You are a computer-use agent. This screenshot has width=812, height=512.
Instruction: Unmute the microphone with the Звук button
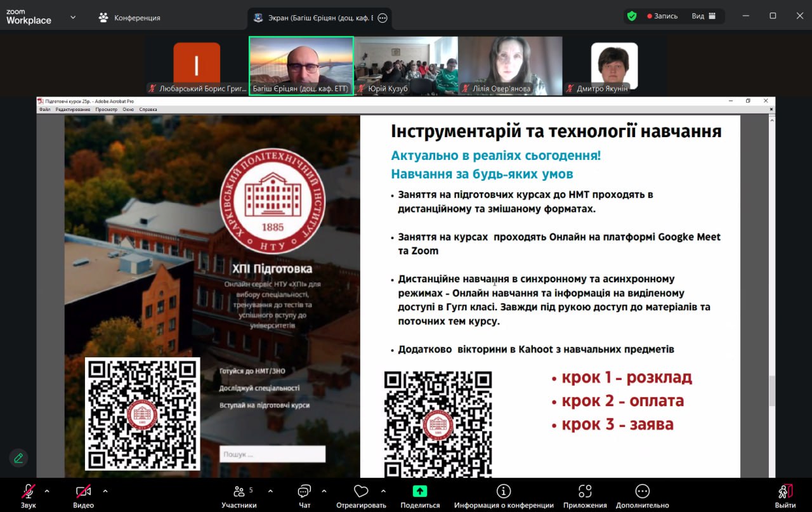coord(29,496)
